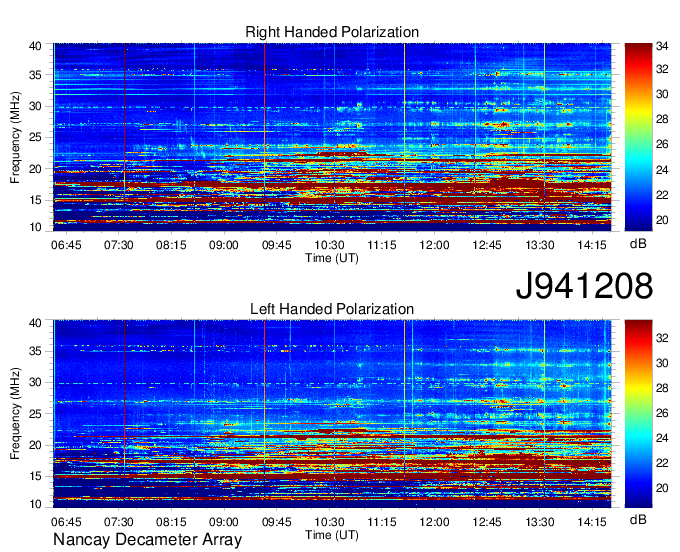The width and height of the screenshot is (680, 552).
Task: Click the "32" value on Left Handed color scale
Action: 662,338
